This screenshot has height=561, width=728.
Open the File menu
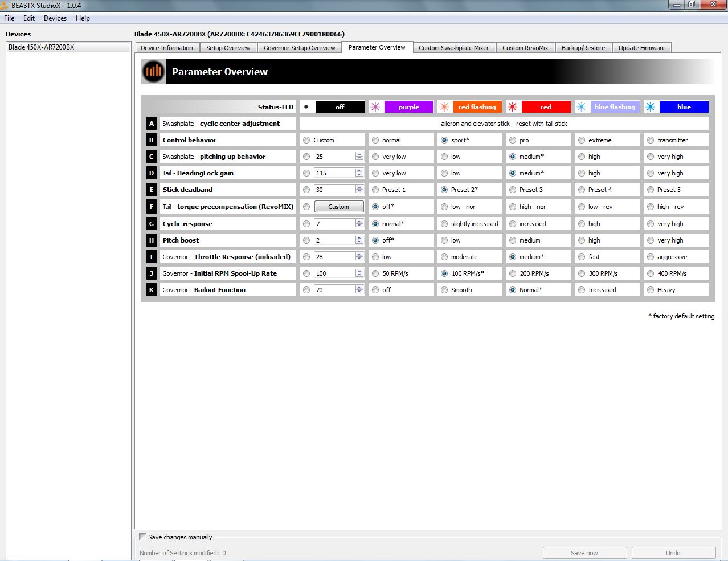click(x=9, y=18)
